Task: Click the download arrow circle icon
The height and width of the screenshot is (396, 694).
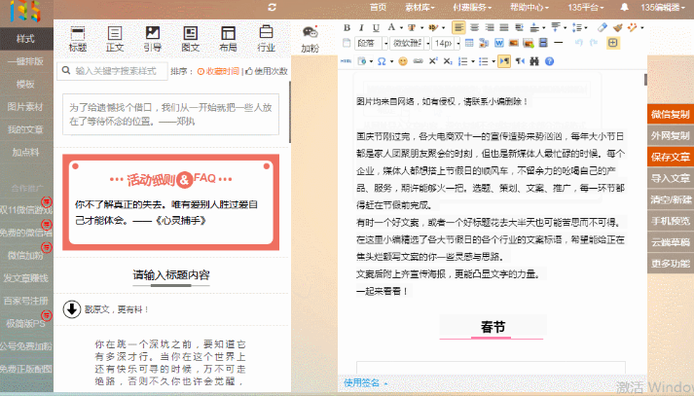Action: click(x=71, y=309)
